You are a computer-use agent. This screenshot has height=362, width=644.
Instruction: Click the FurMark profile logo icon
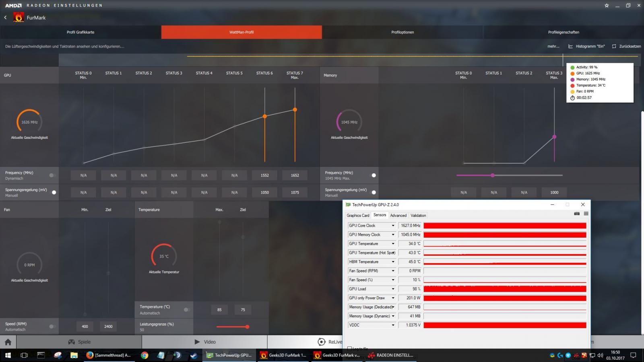pos(19,17)
